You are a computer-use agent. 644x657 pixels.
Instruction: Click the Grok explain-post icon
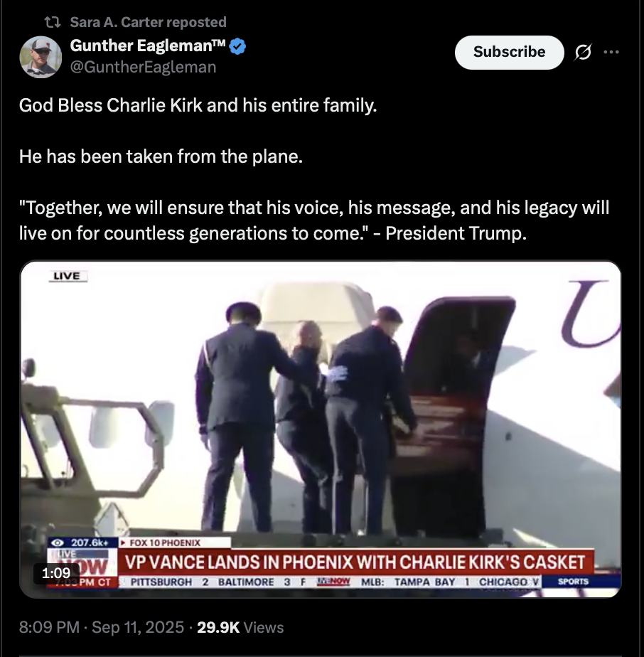583,52
